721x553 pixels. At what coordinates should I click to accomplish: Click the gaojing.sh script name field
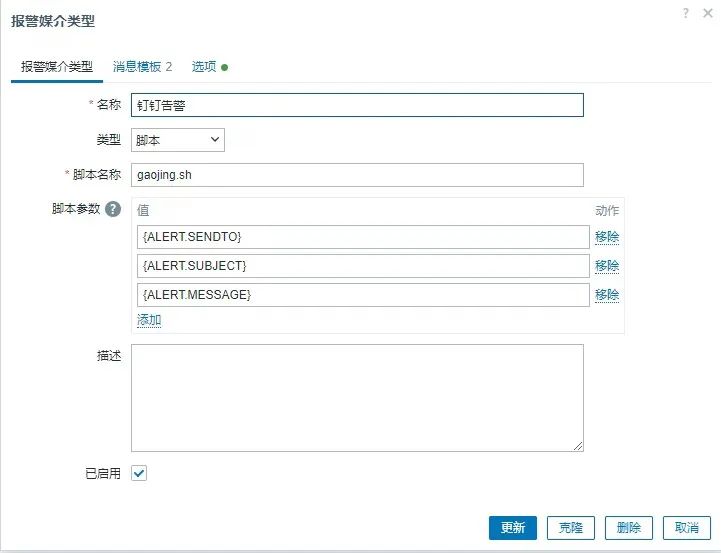[x=357, y=175]
